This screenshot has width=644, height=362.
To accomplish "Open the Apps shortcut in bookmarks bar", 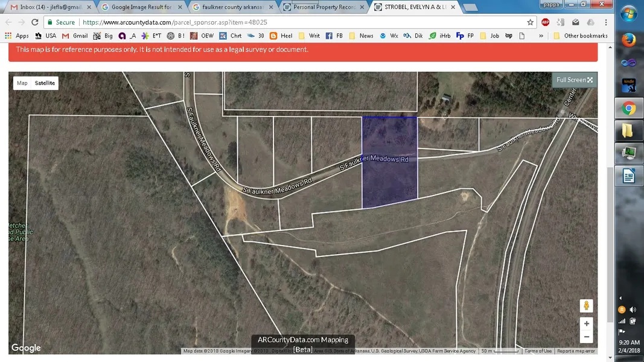I will (17, 36).
